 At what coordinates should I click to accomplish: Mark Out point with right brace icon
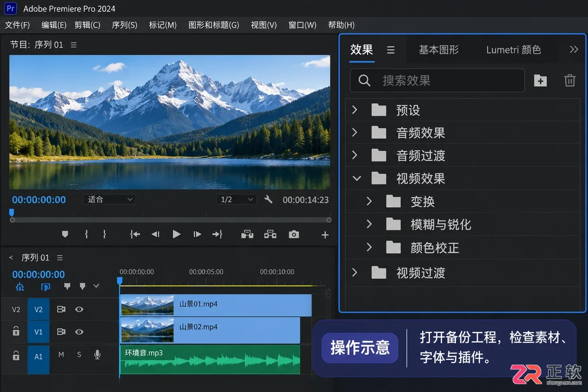tap(104, 234)
